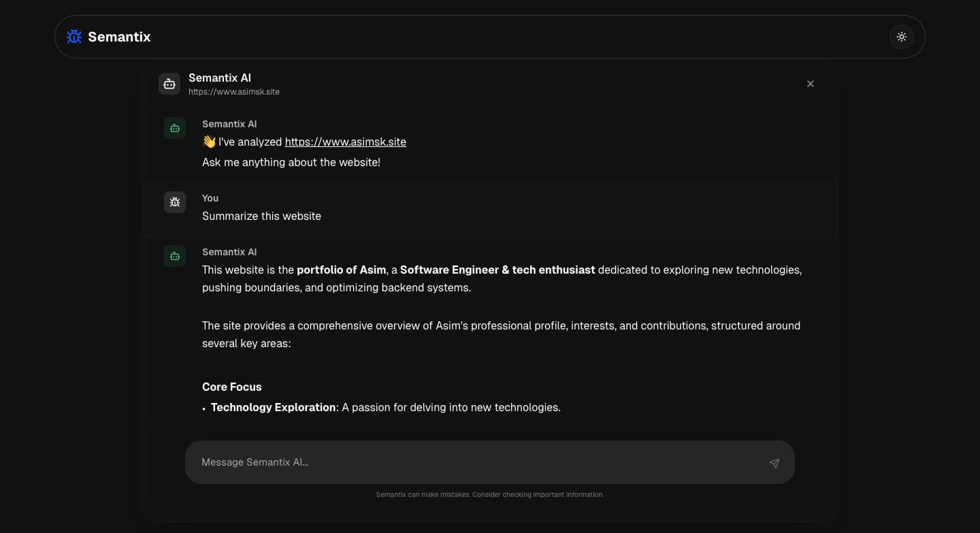Click the blue Semantix bug logo icon
The height and width of the screenshot is (533, 980).
pos(73,37)
